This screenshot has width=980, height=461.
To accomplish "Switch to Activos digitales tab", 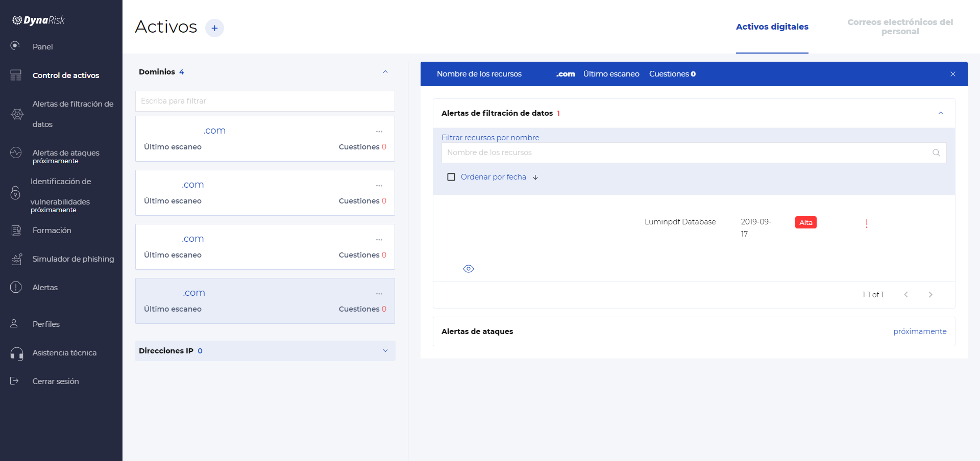I will coord(772,27).
